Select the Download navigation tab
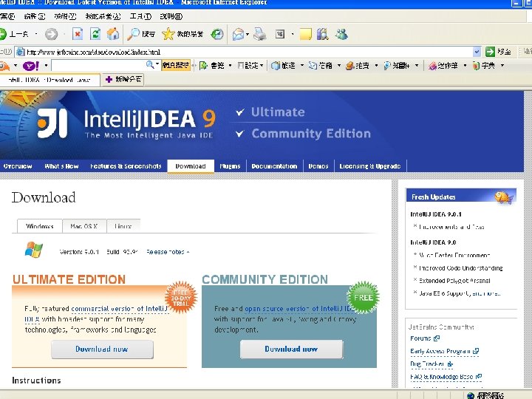Screen dimensions: 532x399 [x=191, y=166]
